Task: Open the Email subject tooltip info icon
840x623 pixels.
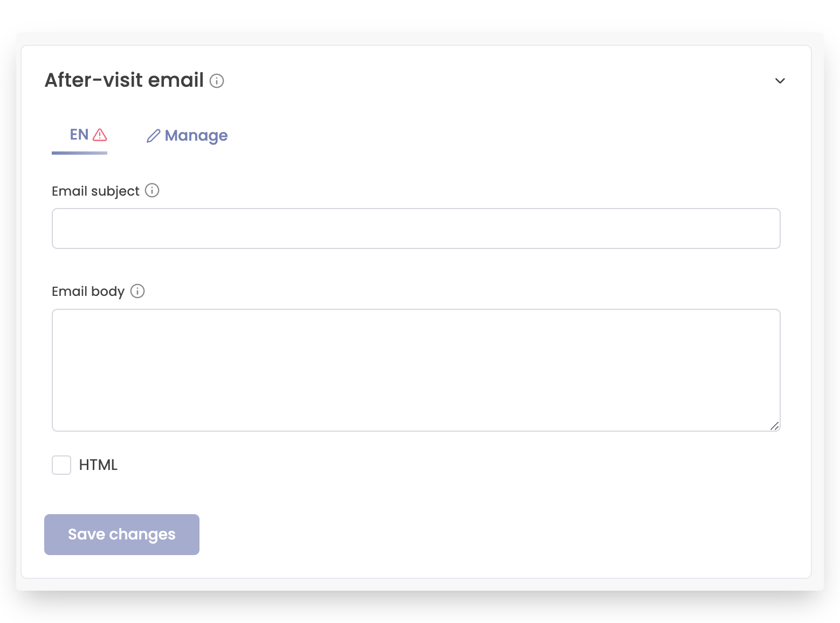Action: point(152,191)
